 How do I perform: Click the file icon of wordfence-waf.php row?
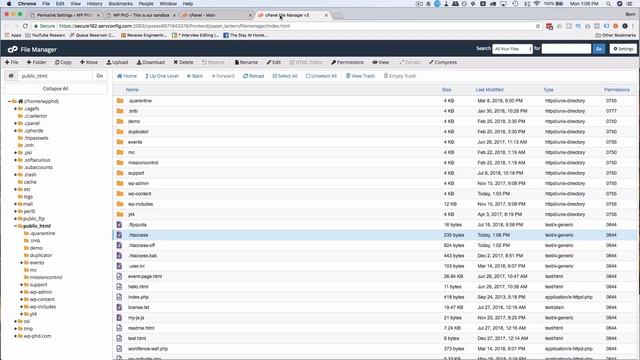click(119, 349)
